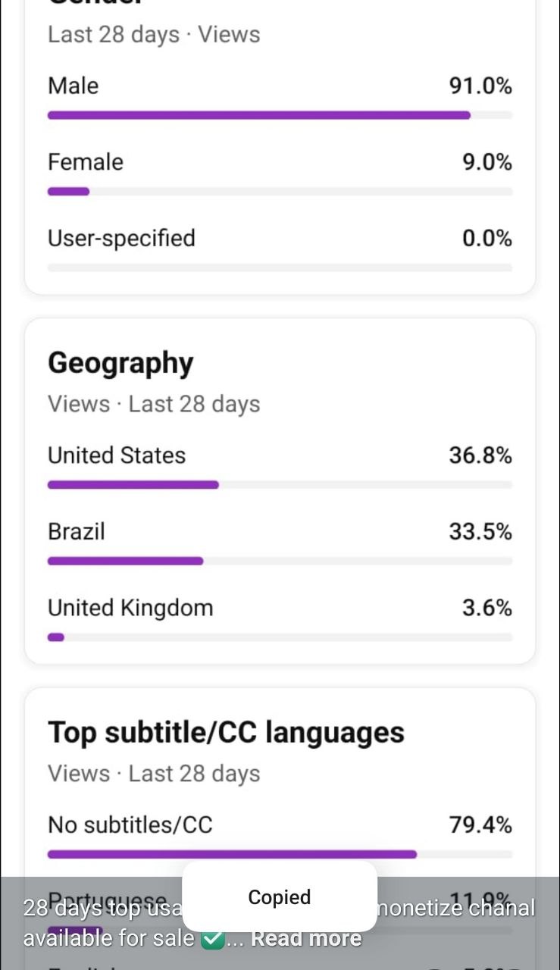This screenshot has height=970, width=560.
Task: Tap the Male 91.0% purple progress bar
Action: pos(259,115)
